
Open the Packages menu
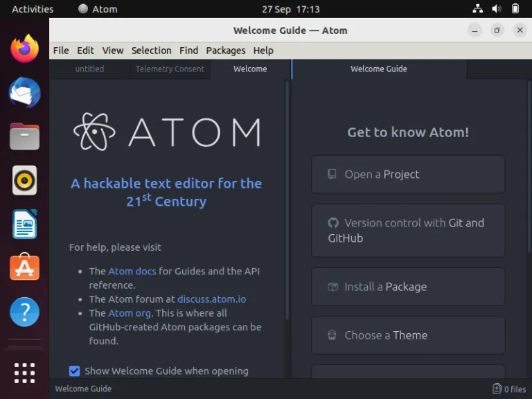[x=226, y=51]
